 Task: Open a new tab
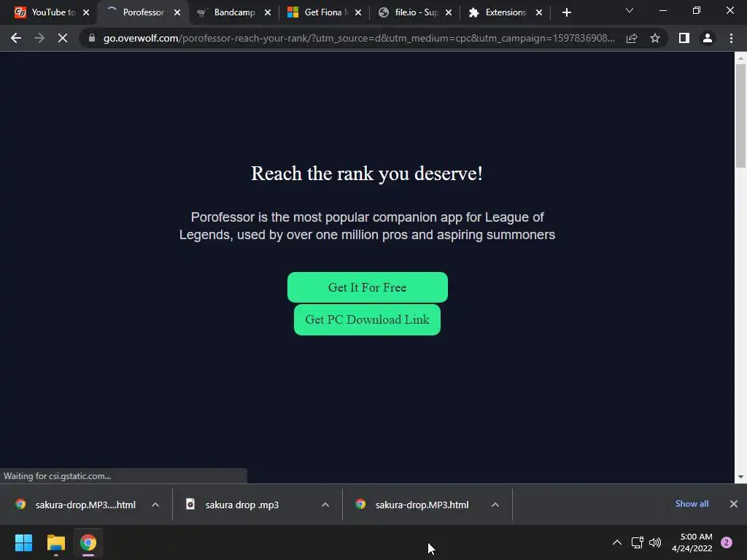coord(566,12)
